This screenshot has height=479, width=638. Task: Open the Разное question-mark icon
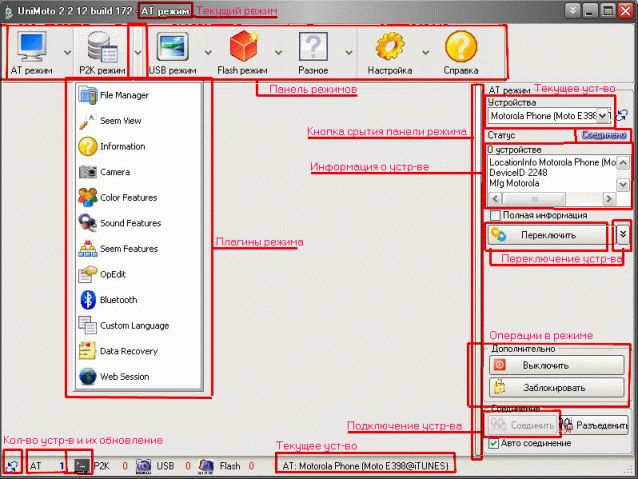tap(313, 47)
